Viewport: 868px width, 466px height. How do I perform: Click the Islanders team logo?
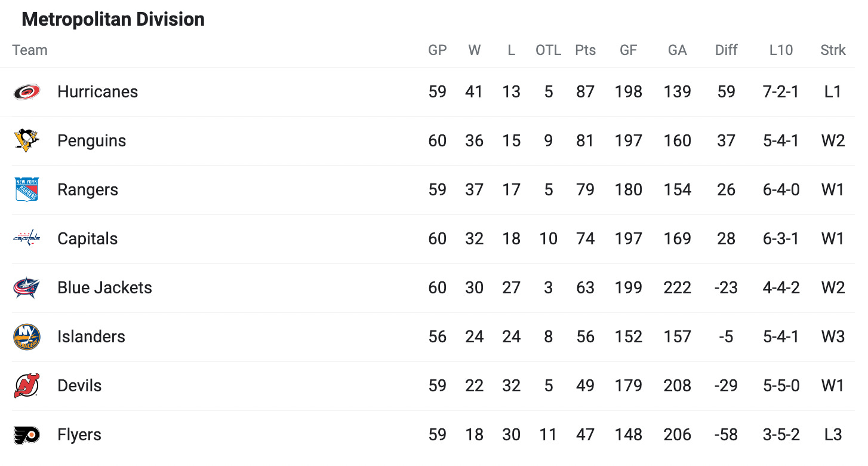point(27,337)
